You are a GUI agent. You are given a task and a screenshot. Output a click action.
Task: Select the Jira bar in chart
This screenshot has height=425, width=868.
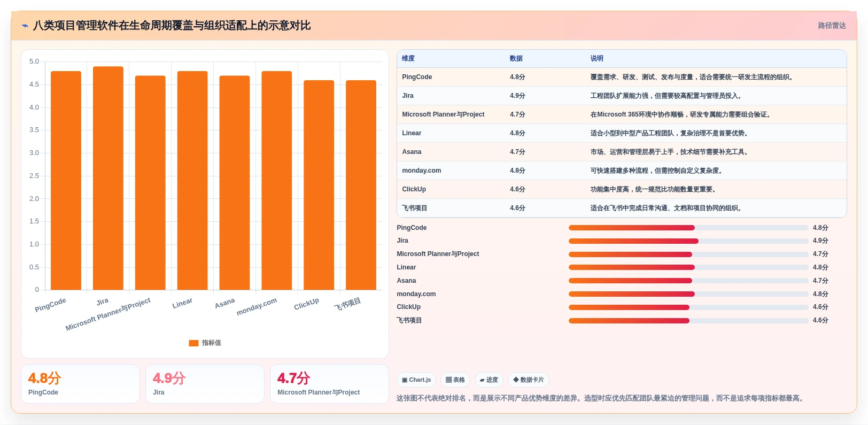pyautogui.click(x=108, y=178)
